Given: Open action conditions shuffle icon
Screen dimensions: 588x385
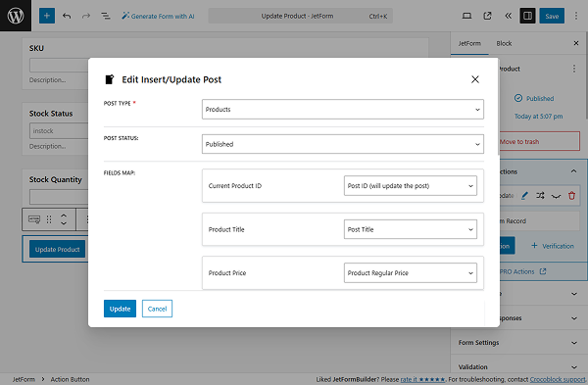Looking at the screenshot, I should pyautogui.click(x=540, y=195).
